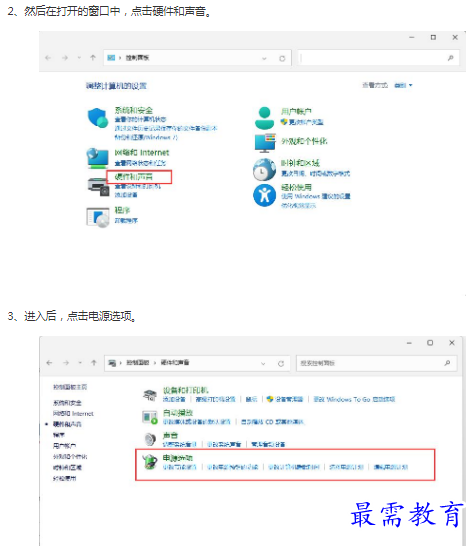Click the Ease of Access blue circle icon

(x=265, y=195)
